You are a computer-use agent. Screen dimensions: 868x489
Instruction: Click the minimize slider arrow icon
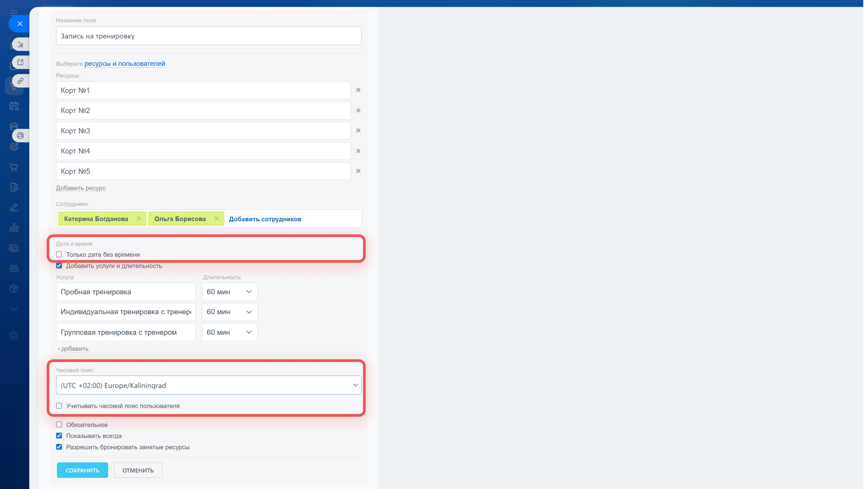(x=20, y=44)
